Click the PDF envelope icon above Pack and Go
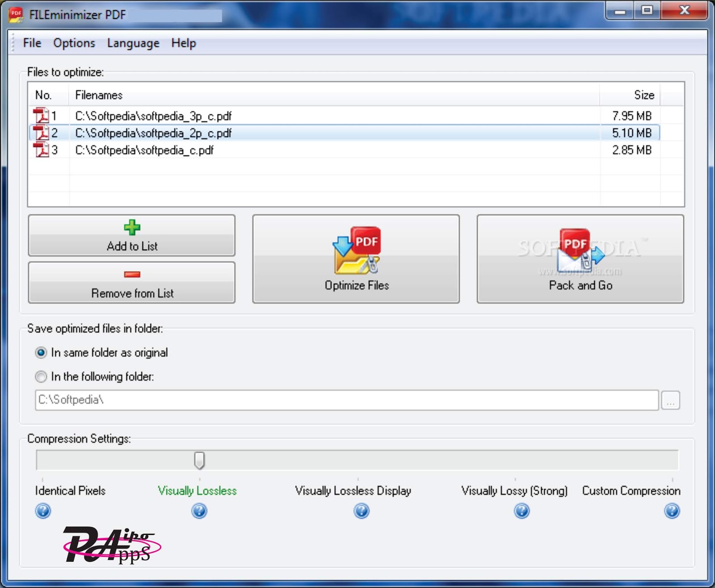This screenshot has width=715, height=588. (580, 252)
